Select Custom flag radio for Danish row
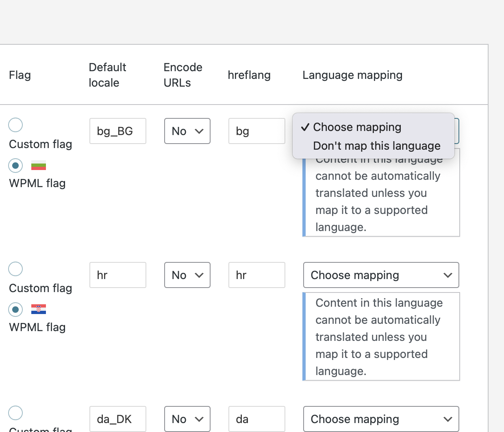Viewport: 504px width, 432px height. click(15, 413)
